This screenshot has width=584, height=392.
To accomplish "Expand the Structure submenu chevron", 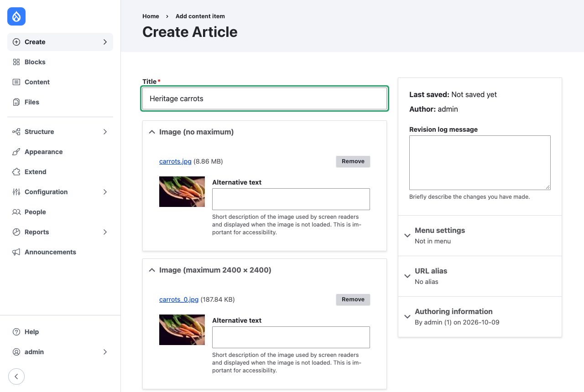I will pos(105,132).
